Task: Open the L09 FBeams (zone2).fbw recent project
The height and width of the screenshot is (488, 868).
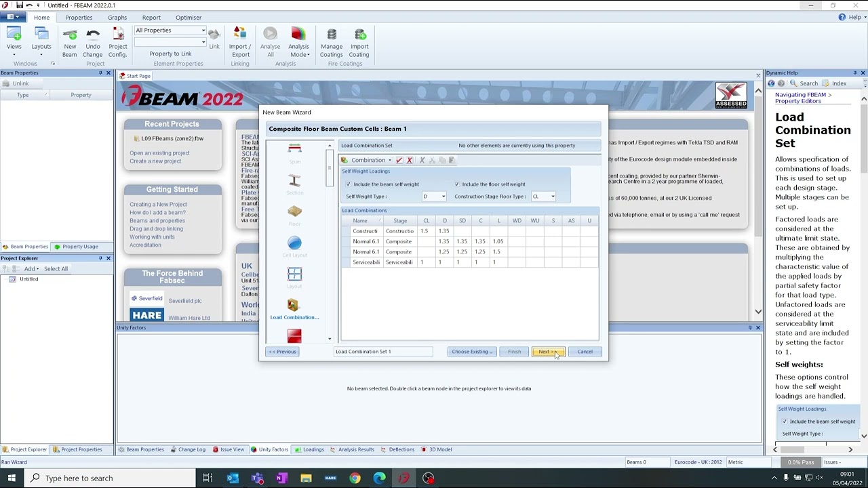Action: (172, 138)
